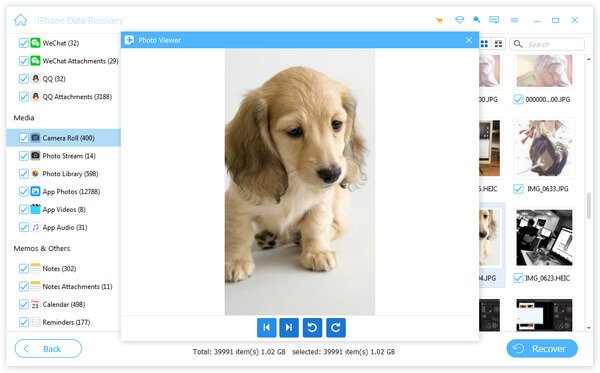Uncheck the IMG_0623.HEIC checkbox

518,278
